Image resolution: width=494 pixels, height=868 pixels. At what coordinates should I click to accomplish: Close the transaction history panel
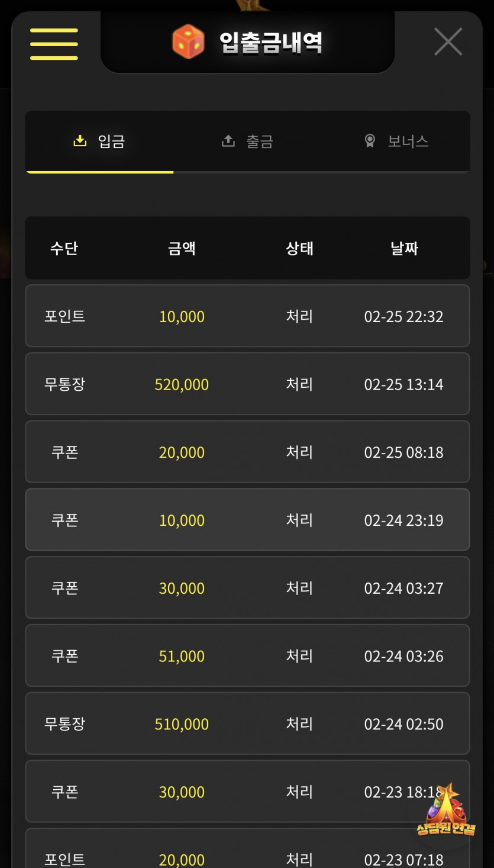pos(448,42)
